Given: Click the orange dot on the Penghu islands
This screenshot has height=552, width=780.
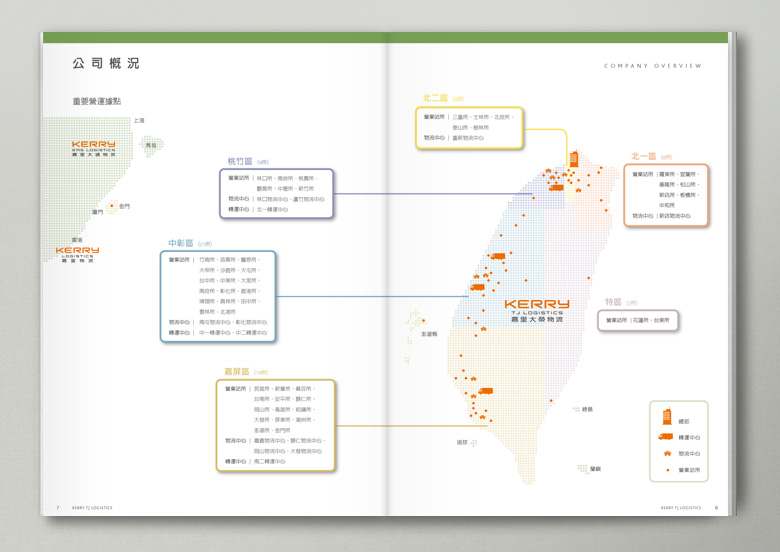Looking at the screenshot, I should point(423,320).
